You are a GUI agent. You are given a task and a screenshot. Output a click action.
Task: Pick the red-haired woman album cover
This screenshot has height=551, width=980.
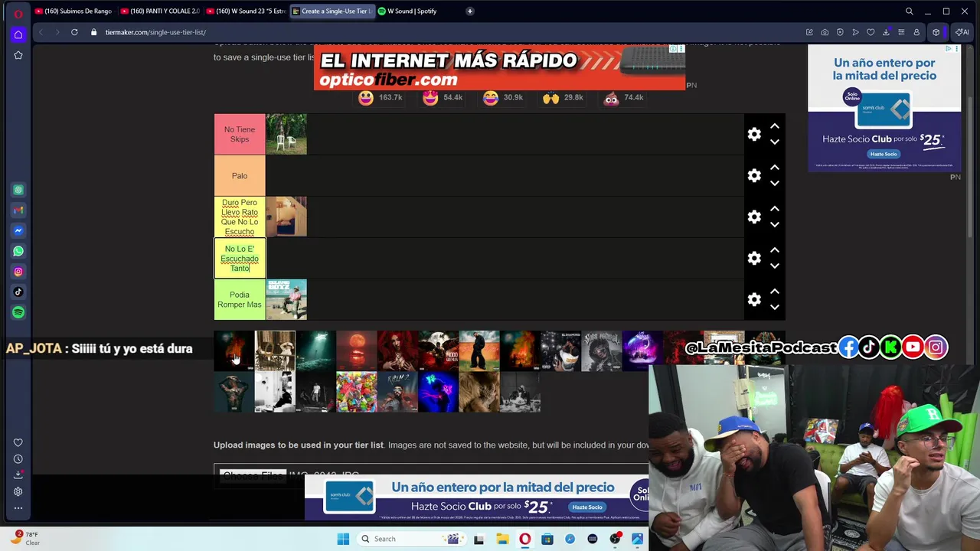click(x=397, y=350)
